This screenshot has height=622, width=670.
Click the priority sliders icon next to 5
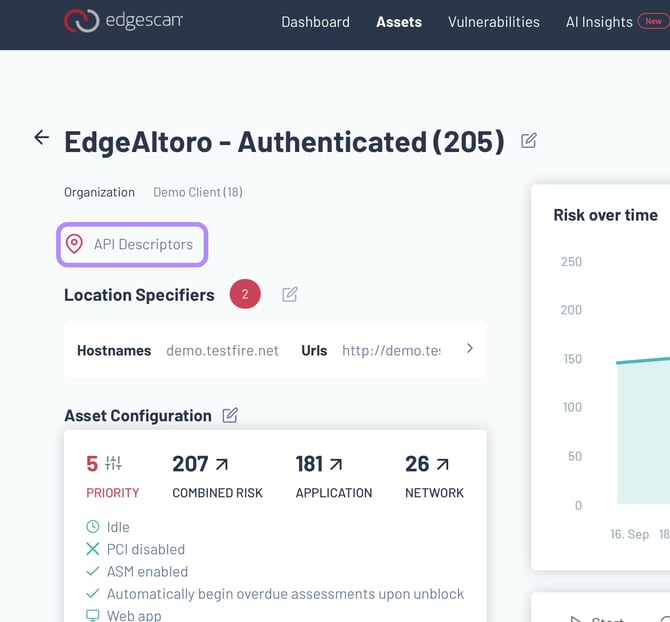click(x=113, y=463)
